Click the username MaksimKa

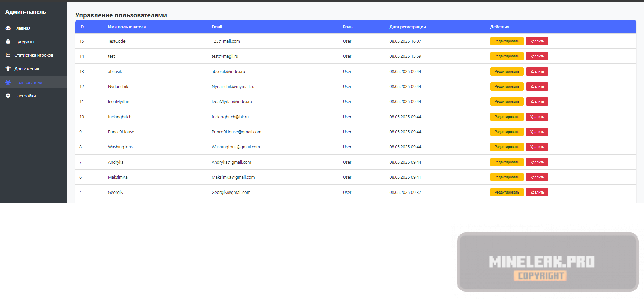coord(118,177)
